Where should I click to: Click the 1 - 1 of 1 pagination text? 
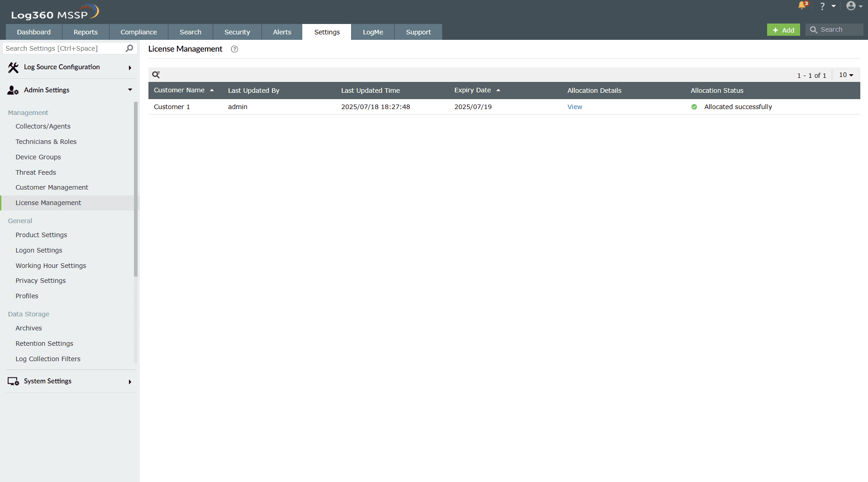click(812, 76)
